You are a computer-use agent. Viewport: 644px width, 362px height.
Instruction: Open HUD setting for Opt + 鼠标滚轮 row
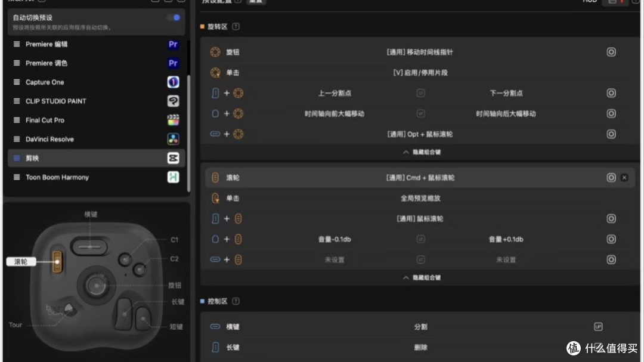(611, 134)
